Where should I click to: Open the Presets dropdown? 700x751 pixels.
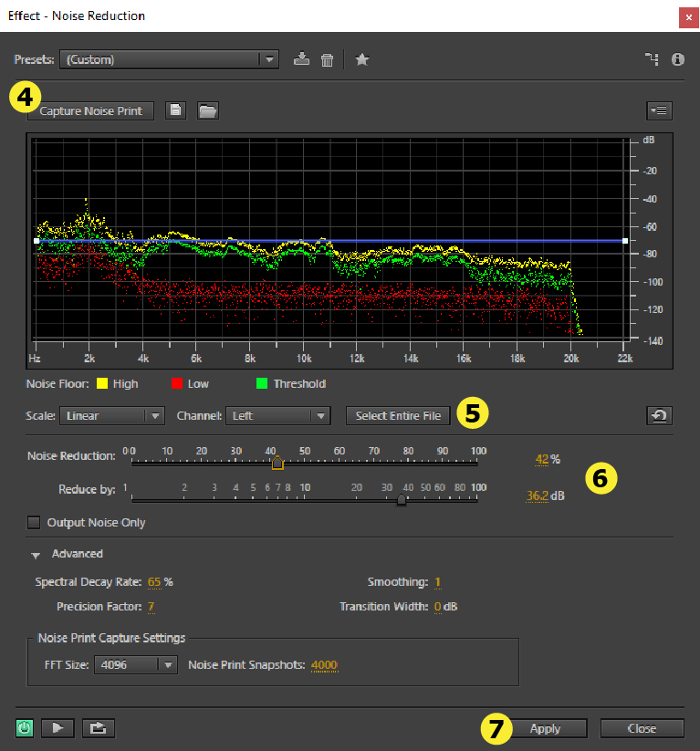click(169, 59)
